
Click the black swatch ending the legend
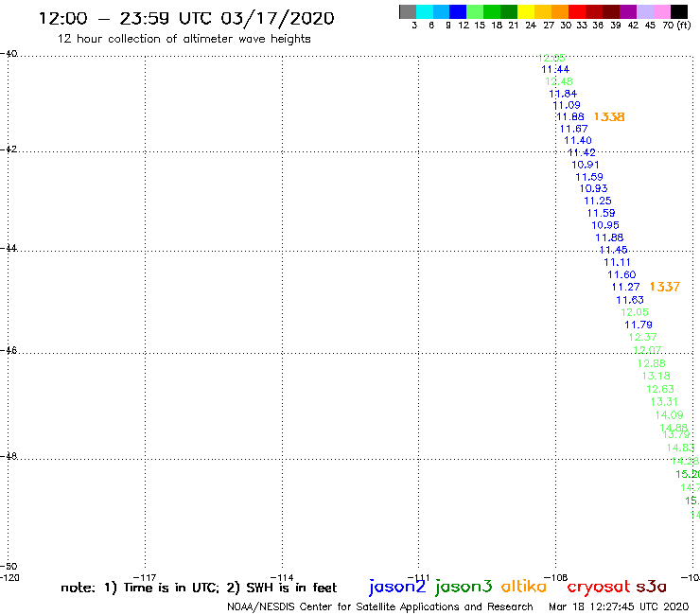[x=678, y=11]
